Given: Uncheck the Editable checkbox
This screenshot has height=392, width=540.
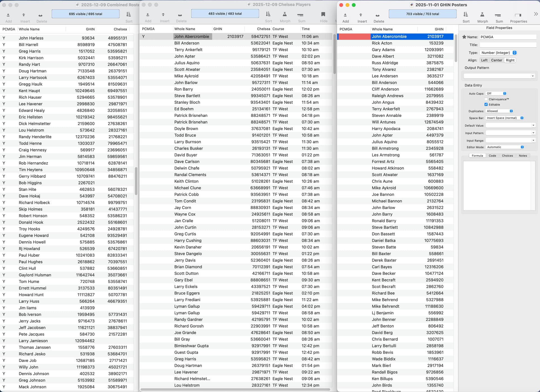Looking at the screenshot, I should 486,105.
